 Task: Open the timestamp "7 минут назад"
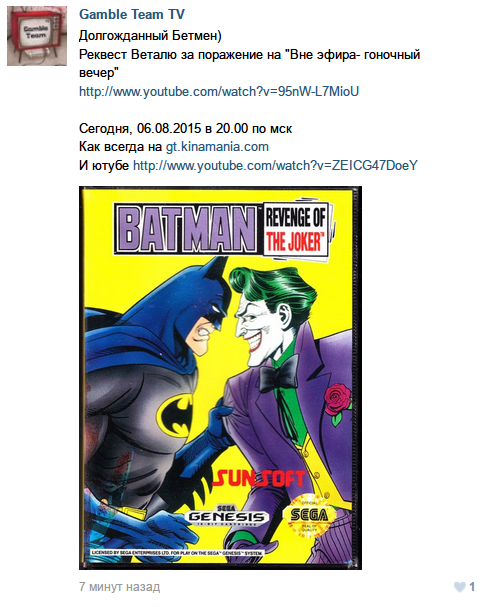[x=119, y=587]
